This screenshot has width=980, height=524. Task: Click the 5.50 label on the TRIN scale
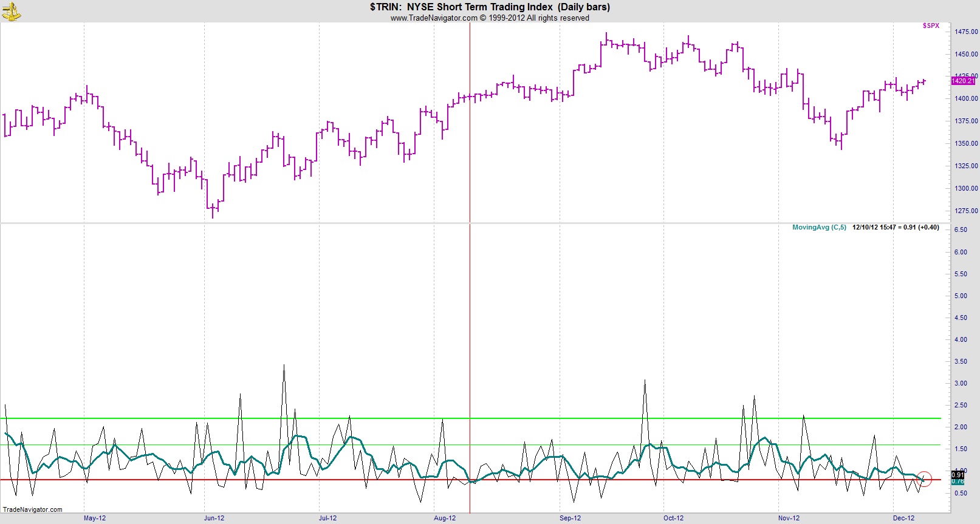coord(961,274)
